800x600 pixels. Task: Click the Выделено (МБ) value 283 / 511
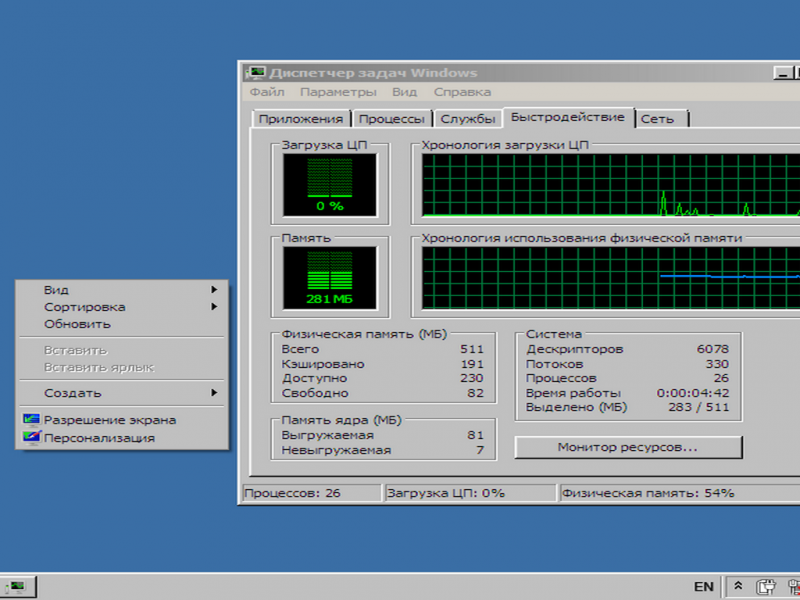click(698, 408)
